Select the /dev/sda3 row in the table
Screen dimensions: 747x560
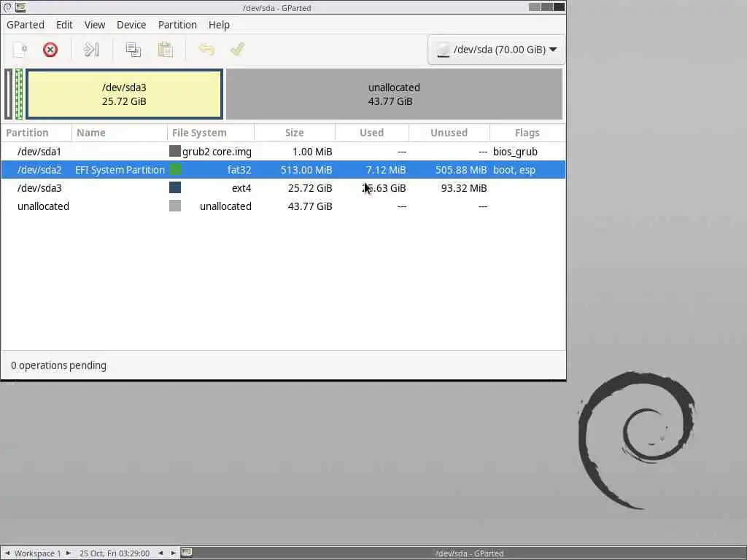click(283, 188)
